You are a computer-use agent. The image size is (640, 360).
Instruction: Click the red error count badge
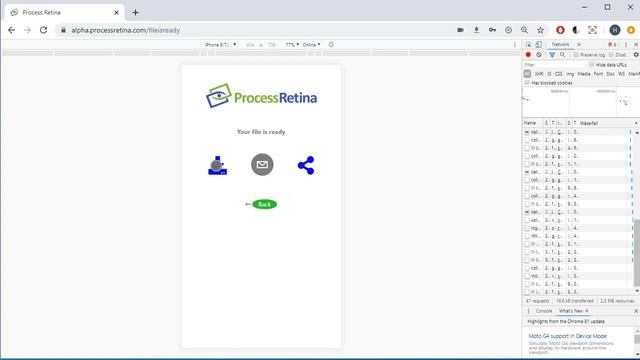[x=612, y=44]
